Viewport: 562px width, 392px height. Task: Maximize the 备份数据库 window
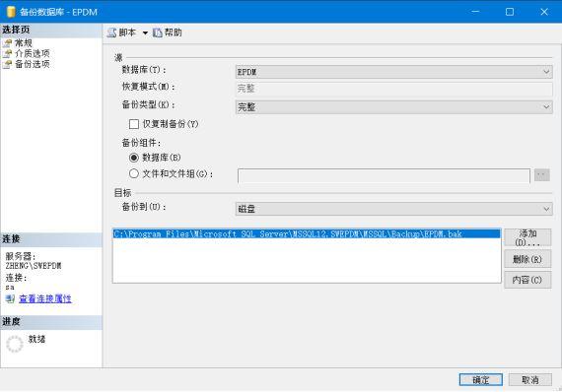click(510, 12)
